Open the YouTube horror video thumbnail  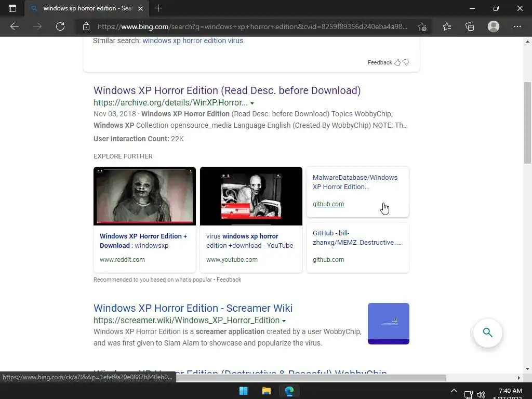coord(251,196)
